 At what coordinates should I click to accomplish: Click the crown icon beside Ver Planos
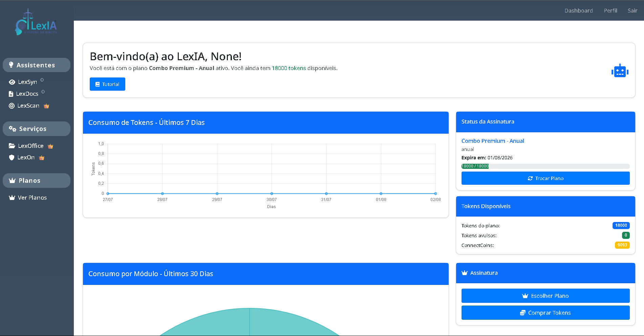point(12,197)
